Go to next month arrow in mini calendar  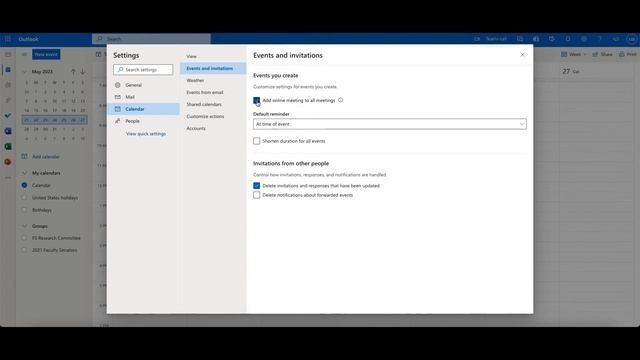coord(82,71)
